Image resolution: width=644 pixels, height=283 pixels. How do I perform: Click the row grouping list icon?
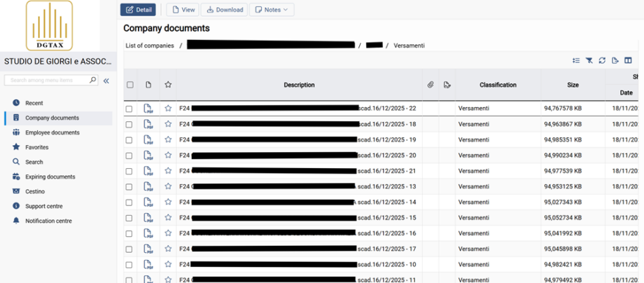pyautogui.click(x=576, y=61)
